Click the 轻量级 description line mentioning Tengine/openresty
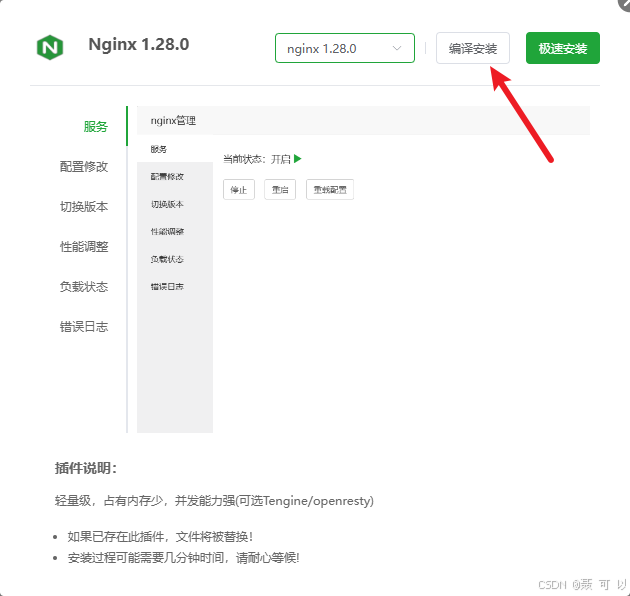This screenshot has height=596, width=630. [214, 501]
